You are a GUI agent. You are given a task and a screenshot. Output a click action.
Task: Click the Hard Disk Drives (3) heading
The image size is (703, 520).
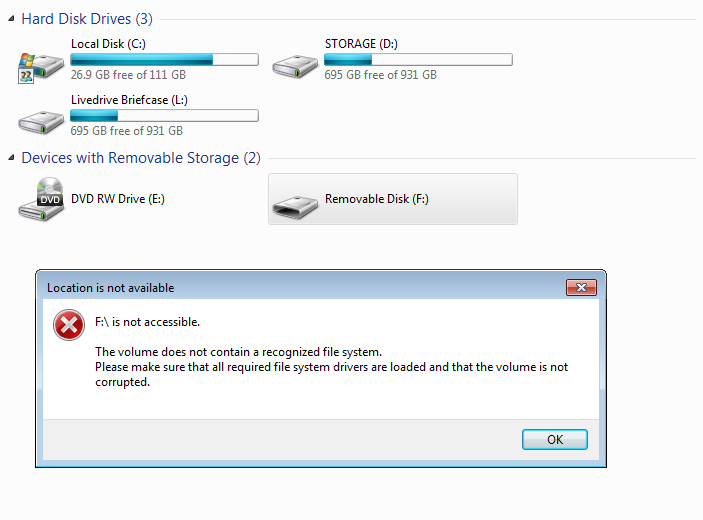pos(87,19)
